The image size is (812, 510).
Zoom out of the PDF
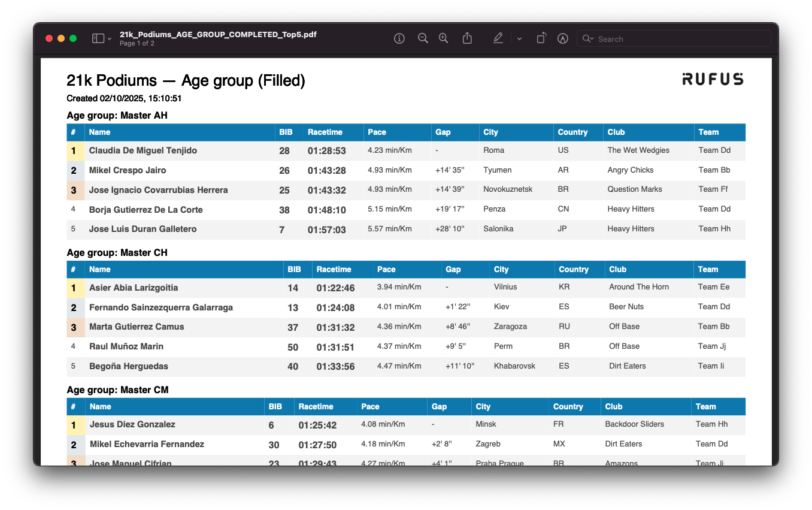click(423, 38)
